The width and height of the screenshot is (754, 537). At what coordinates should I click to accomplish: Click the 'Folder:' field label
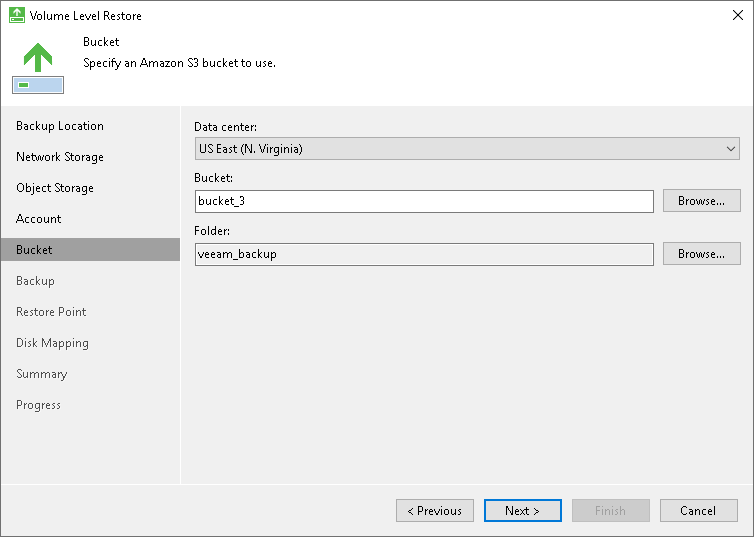[x=212, y=231]
